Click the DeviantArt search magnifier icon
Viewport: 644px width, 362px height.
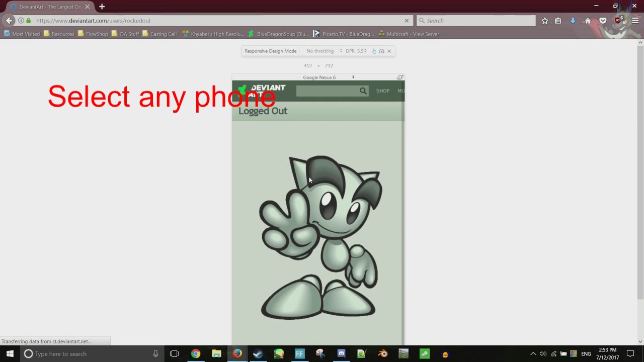(363, 91)
